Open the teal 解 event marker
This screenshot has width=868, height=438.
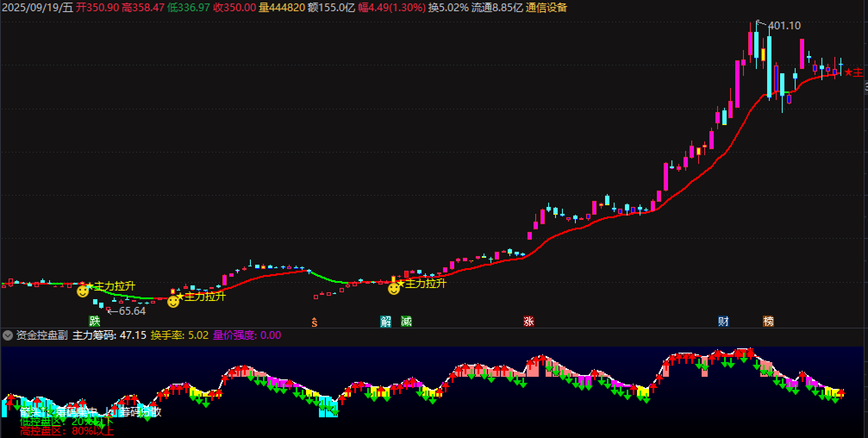pyautogui.click(x=385, y=321)
